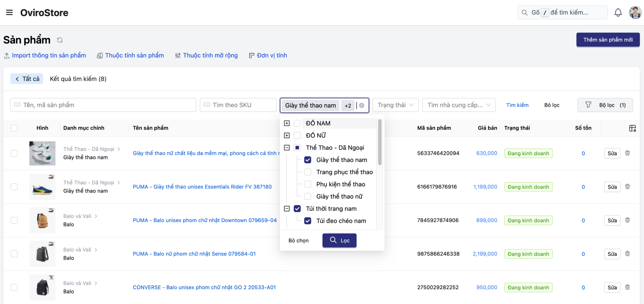Go back to the Tất cả tab
The height and width of the screenshot is (304, 644).
27,79
